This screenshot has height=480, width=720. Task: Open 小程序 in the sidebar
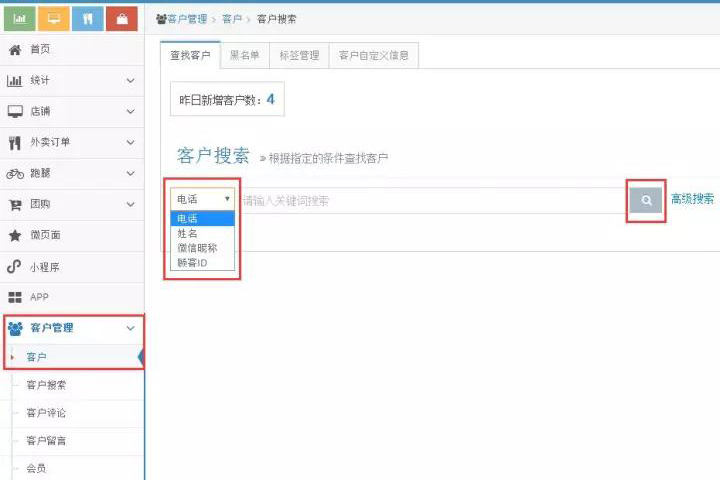pos(72,267)
